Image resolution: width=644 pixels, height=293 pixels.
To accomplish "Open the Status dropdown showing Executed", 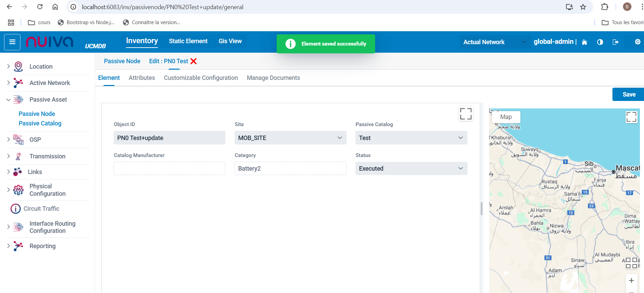I will [x=411, y=169].
